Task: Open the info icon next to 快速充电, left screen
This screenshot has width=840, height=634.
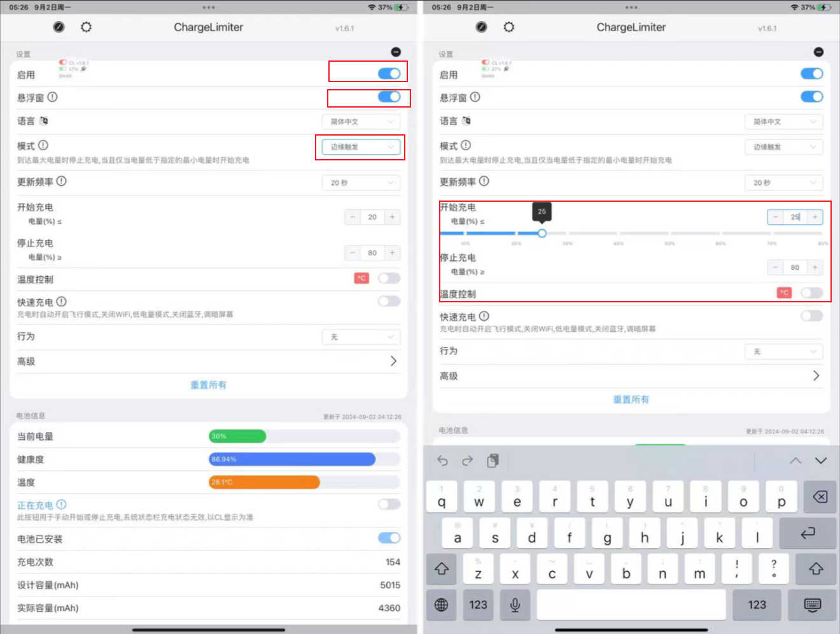Action: pyautogui.click(x=61, y=302)
